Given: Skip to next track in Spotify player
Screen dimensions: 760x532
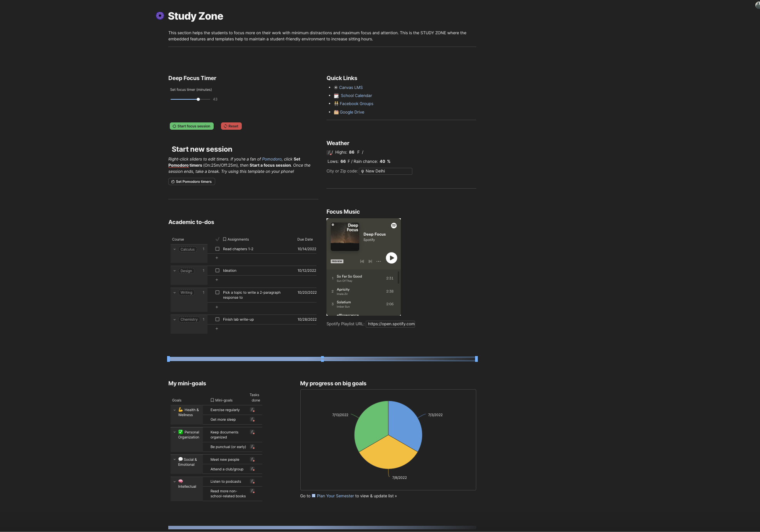Looking at the screenshot, I should coord(370,261).
